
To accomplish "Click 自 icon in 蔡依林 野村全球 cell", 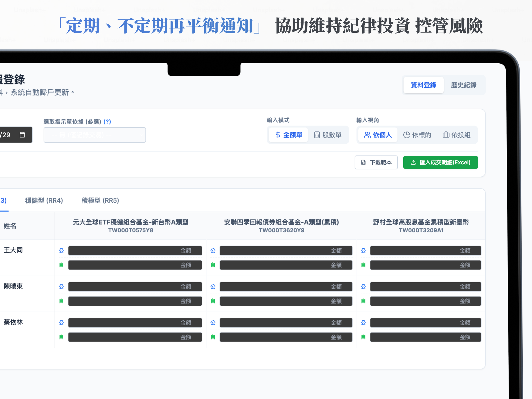I will pos(363,337).
